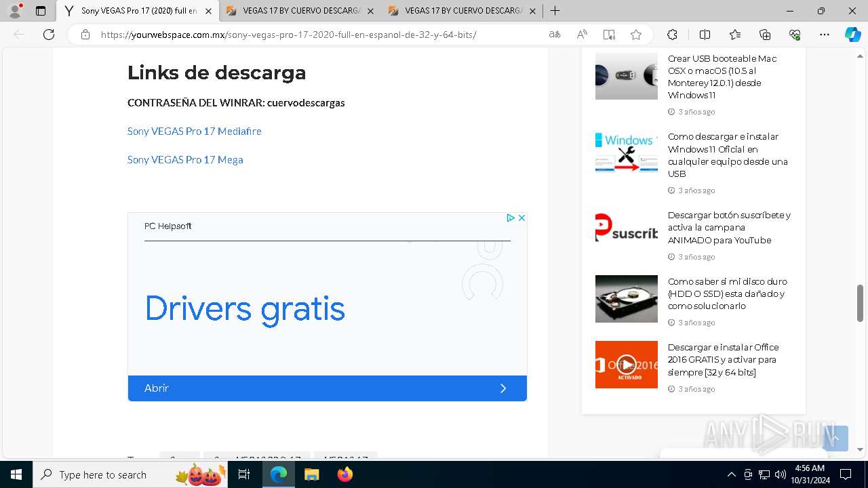
Task: Open the browser profile icon
Action: [14, 11]
